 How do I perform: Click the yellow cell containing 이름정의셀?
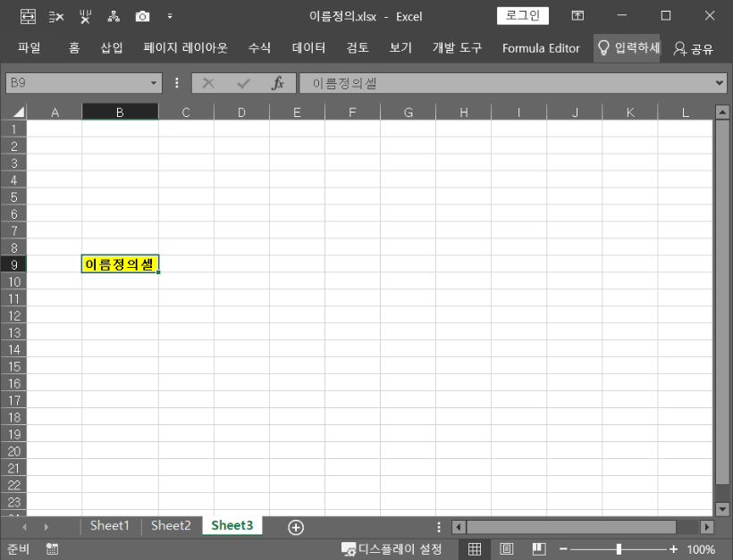pyautogui.click(x=120, y=264)
